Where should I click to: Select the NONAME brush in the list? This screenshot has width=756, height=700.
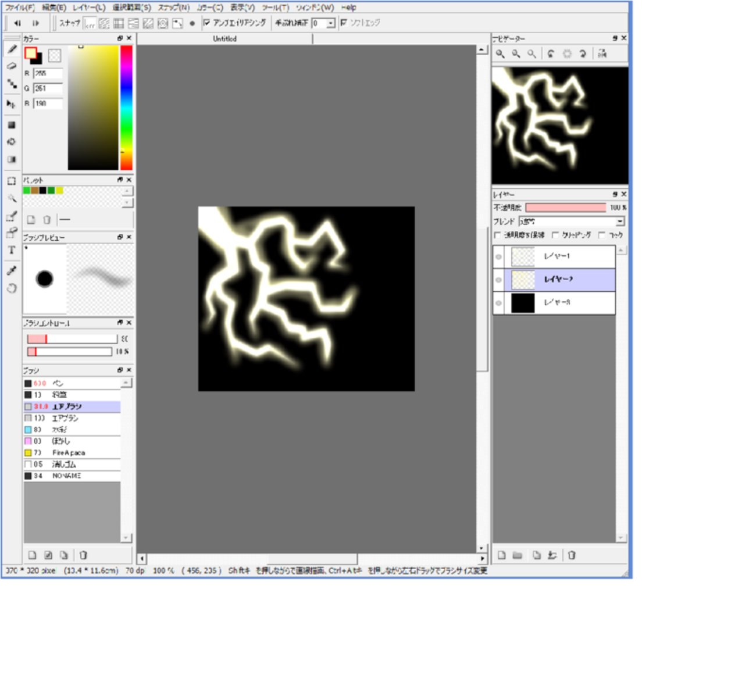72,476
